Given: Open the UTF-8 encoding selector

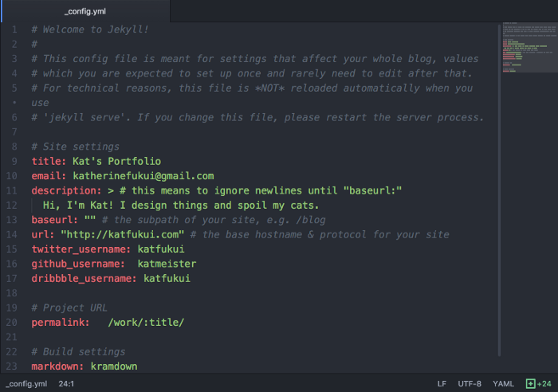Looking at the screenshot, I should pyautogui.click(x=470, y=383).
